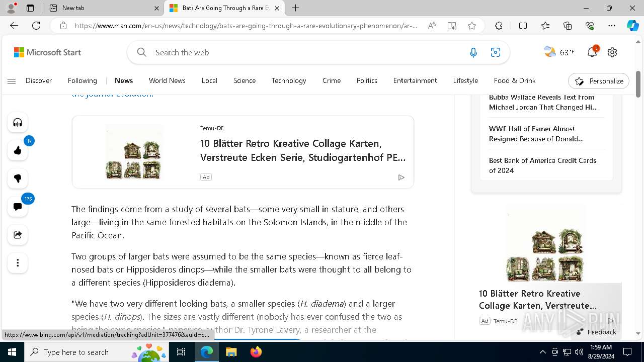The width and height of the screenshot is (644, 362).
Task: Open Read aloud in address bar
Action: coord(432,26)
